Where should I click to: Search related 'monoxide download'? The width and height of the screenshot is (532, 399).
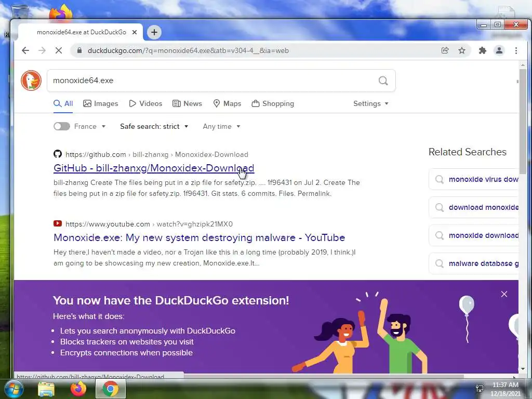coord(474,235)
